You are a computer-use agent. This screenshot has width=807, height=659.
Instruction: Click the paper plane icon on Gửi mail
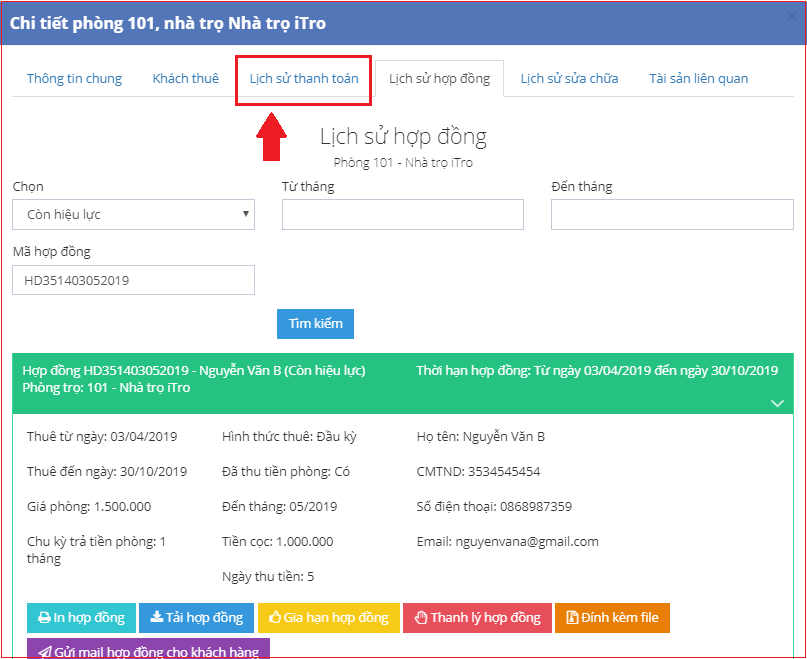pos(44,652)
